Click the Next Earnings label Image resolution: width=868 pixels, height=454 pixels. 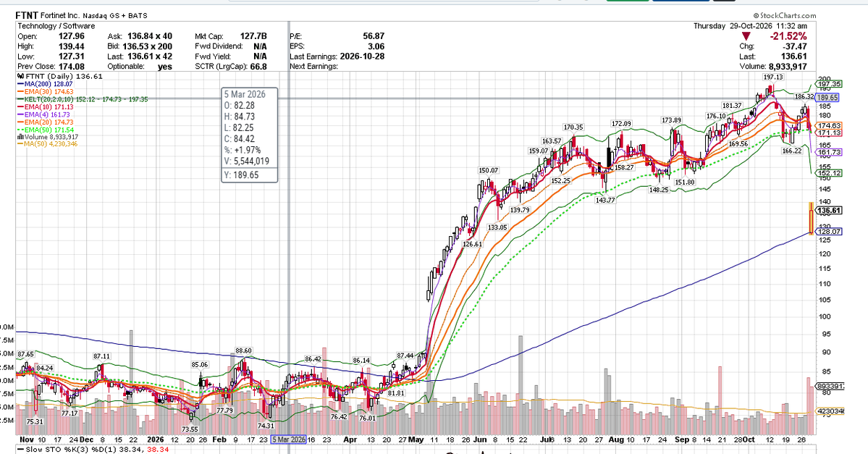313,67
